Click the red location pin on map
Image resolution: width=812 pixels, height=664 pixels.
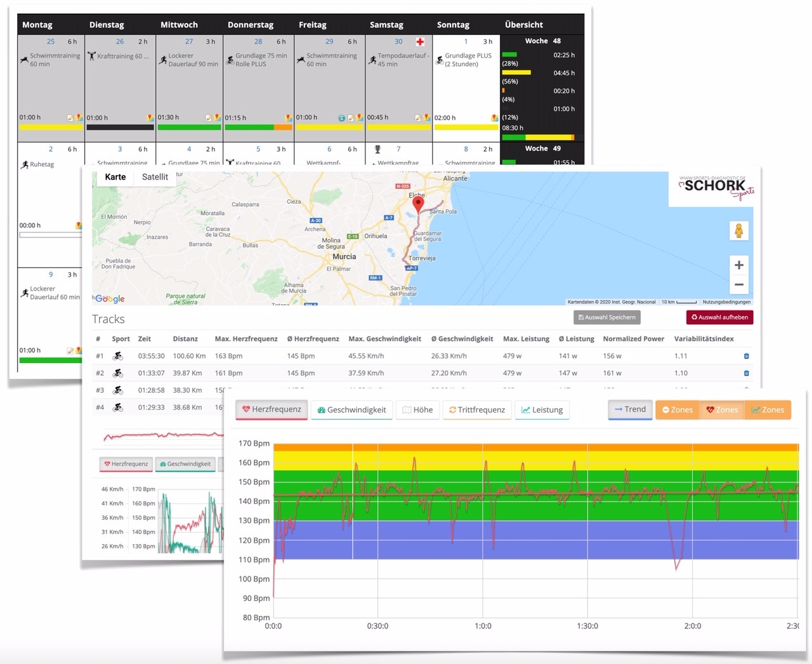pyautogui.click(x=418, y=204)
